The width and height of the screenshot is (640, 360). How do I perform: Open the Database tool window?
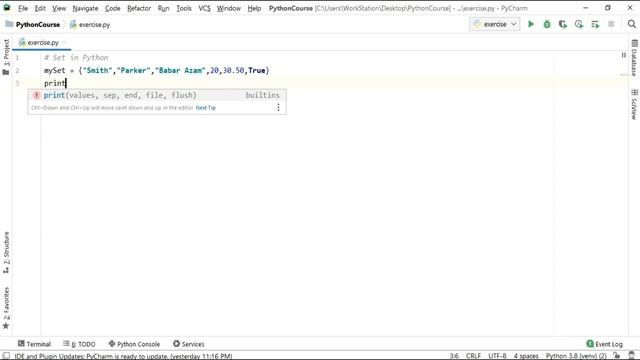click(634, 58)
